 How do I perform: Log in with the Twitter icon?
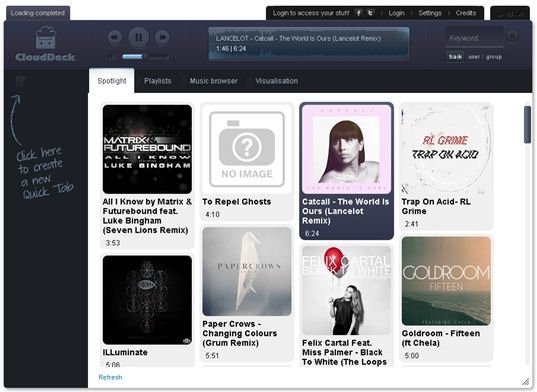[371, 13]
